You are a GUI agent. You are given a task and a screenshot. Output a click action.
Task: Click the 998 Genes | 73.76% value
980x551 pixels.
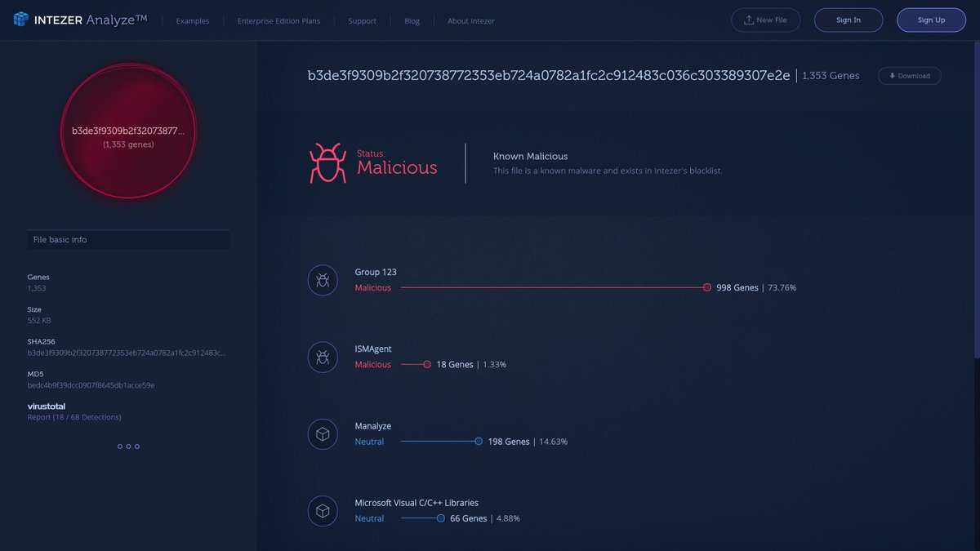[756, 287]
